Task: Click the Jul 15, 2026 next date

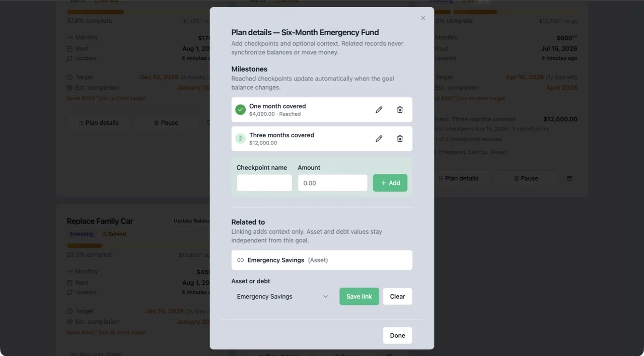Action: [559, 49]
